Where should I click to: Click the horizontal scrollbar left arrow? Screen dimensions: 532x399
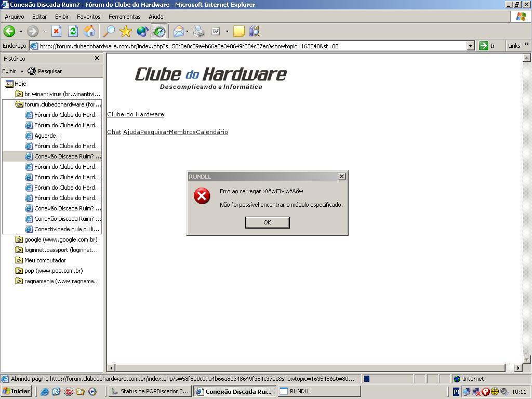[x=111, y=367]
